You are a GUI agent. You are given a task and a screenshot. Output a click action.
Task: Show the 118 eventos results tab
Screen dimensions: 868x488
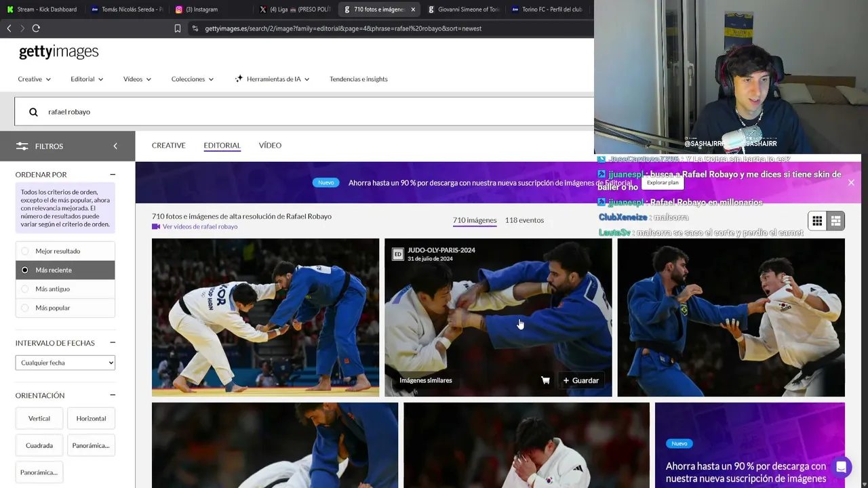524,220
